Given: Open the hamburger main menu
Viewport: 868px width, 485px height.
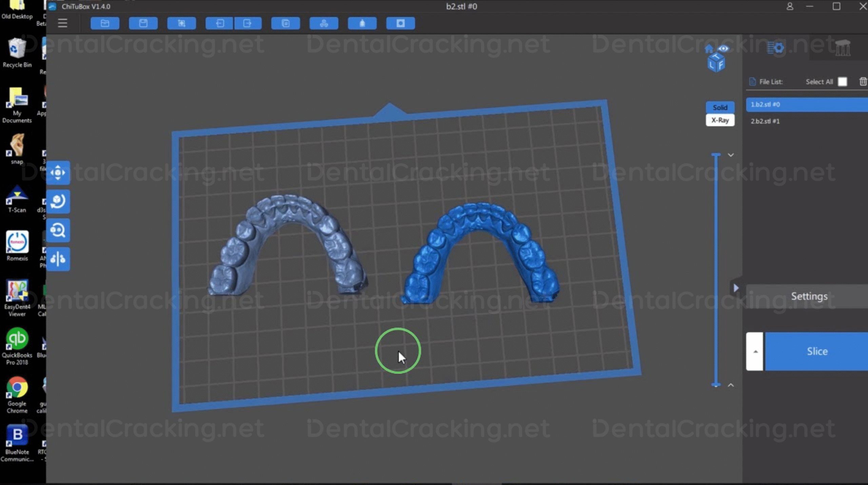Looking at the screenshot, I should pyautogui.click(x=62, y=23).
